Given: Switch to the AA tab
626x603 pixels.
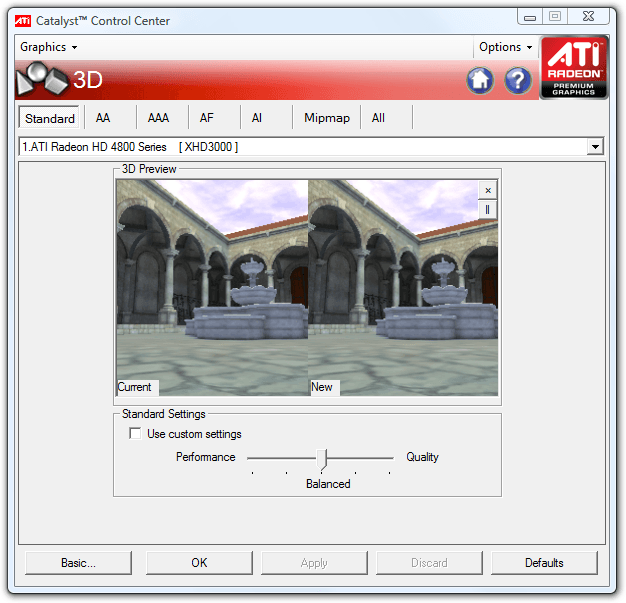Looking at the screenshot, I should [103, 118].
